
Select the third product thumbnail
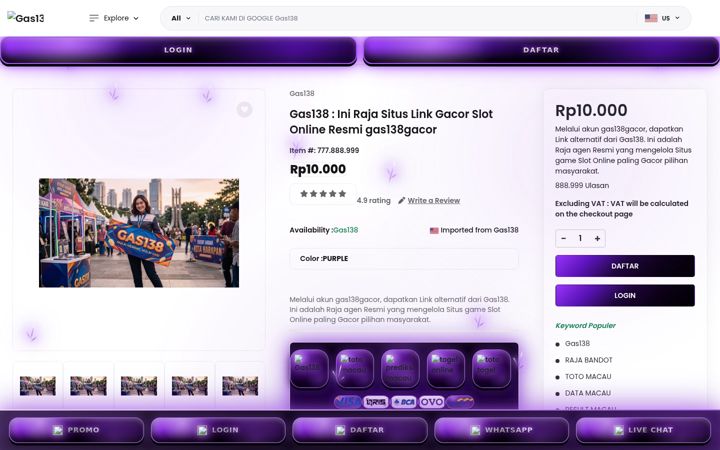(139, 386)
